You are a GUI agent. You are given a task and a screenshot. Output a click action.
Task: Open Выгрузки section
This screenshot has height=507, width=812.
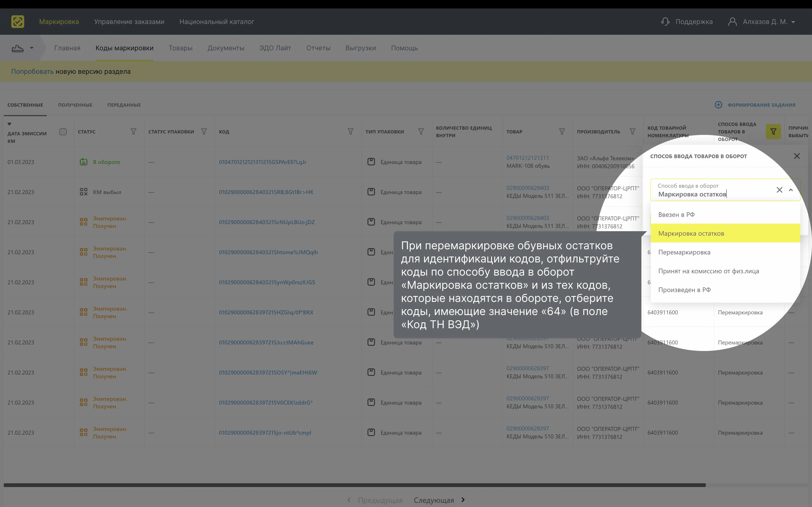click(361, 48)
